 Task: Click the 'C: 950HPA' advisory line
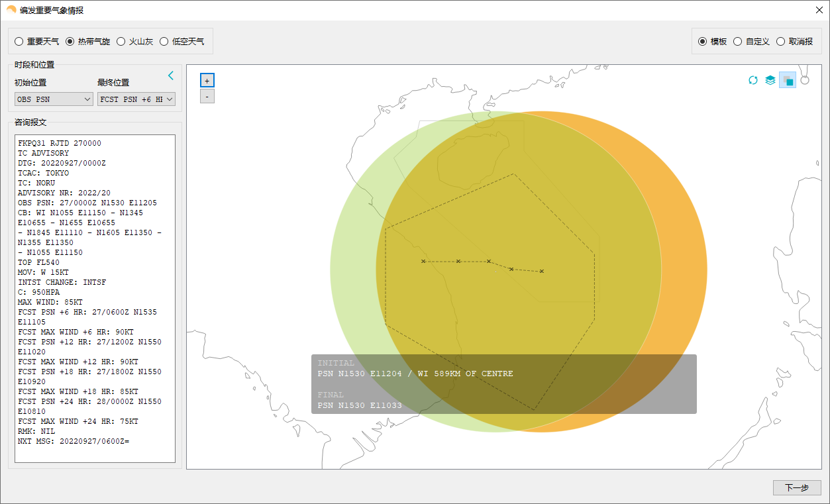[38, 292]
